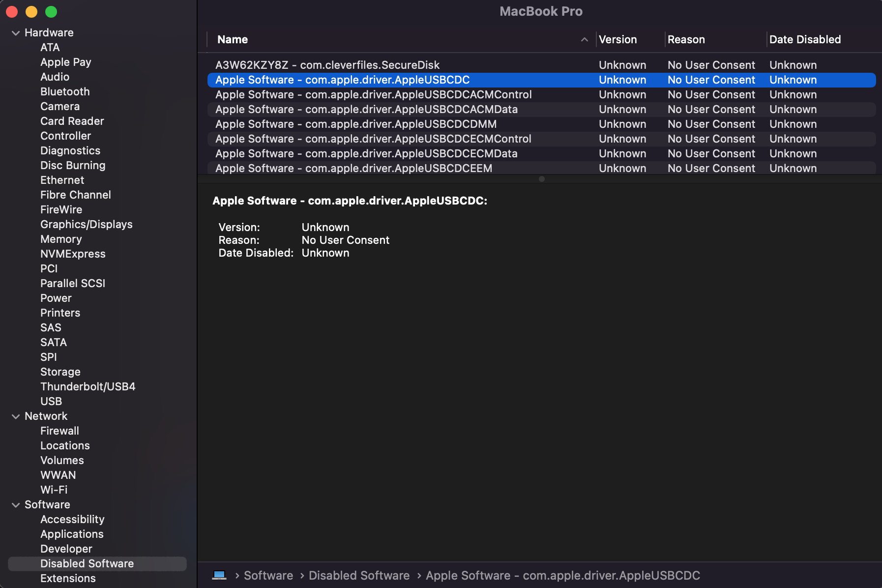This screenshot has height=588, width=882.
Task: Select the AppleUSBCDCECMControl row
Action: (541, 139)
